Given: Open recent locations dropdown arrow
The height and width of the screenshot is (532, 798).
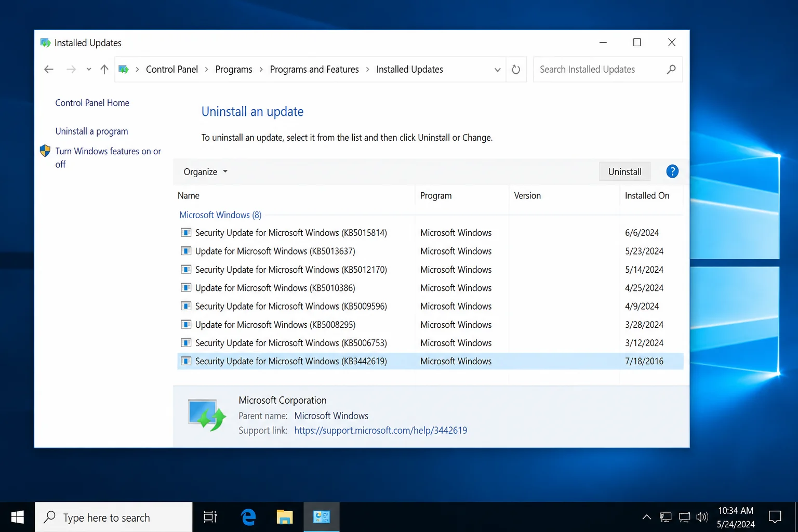Looking at the screenshot, I should click(x=89, y=70).
